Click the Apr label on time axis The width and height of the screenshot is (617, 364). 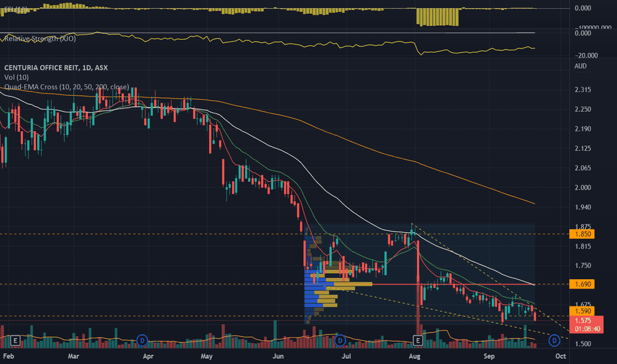pyautogui.click(x=148, y=356)
